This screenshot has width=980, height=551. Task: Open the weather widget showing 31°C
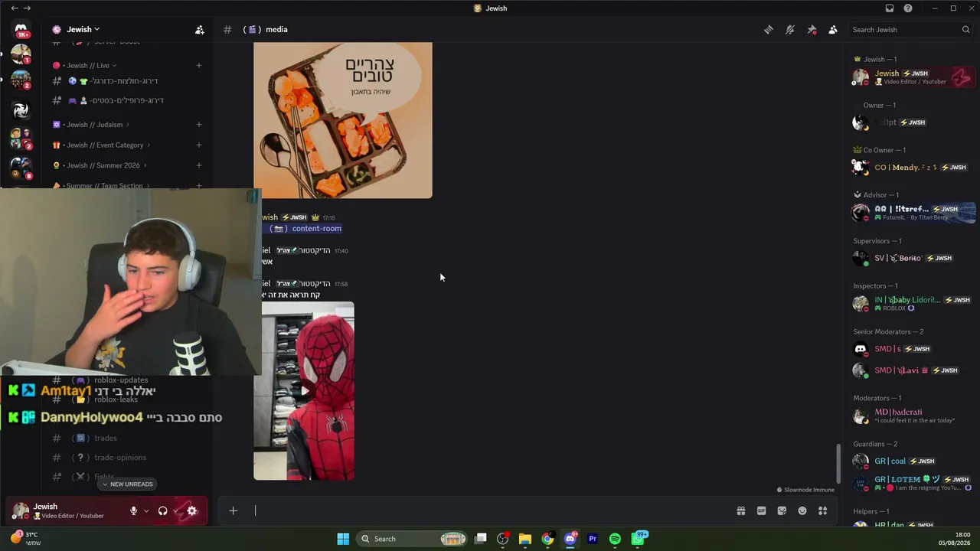pyautogui.click(x=25, y=539)
